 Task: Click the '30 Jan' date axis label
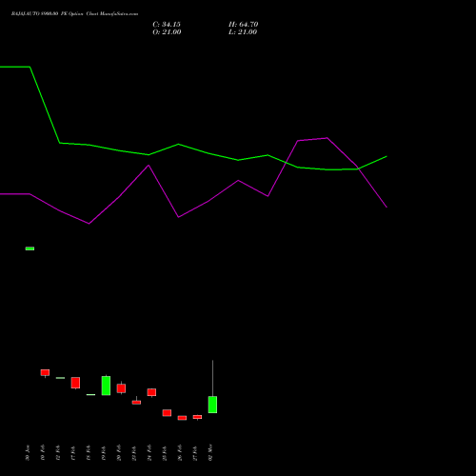tap(28, 453)
